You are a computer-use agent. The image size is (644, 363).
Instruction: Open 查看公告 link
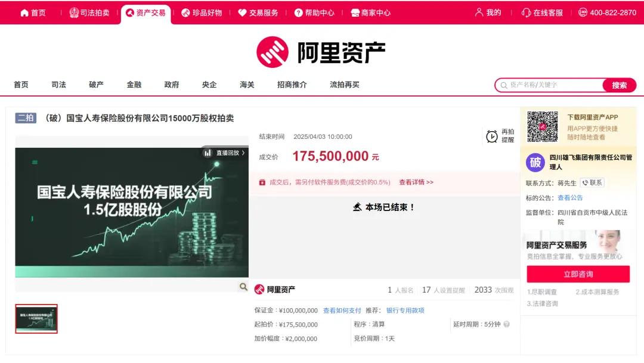(570, 198)
